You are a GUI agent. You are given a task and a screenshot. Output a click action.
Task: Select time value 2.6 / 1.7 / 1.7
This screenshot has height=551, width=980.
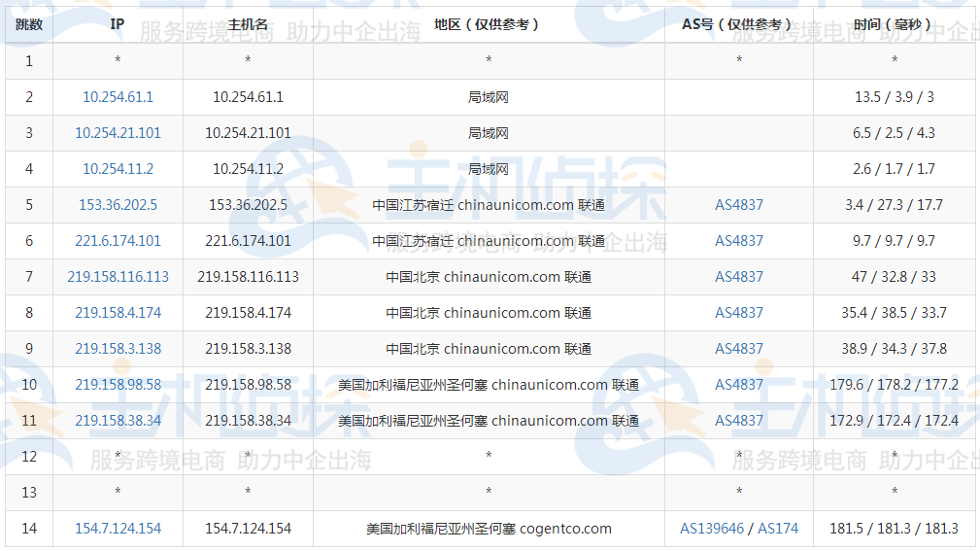(895, 169)
